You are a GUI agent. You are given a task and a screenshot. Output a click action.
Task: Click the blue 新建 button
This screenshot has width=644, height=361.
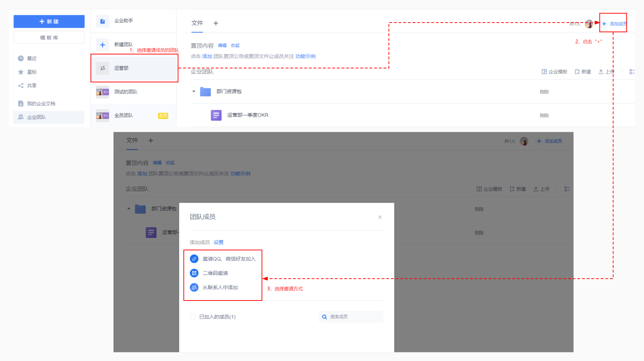click(49, 21)
